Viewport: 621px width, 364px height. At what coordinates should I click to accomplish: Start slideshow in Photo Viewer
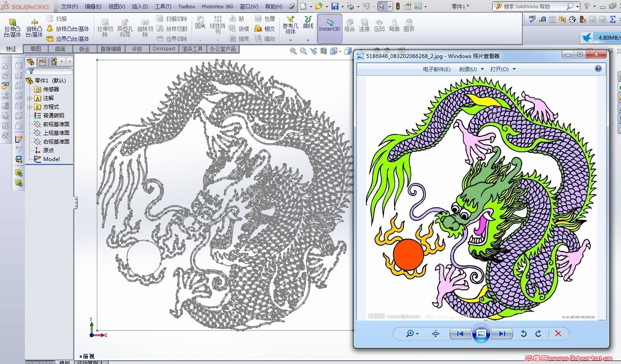point(481,333)
